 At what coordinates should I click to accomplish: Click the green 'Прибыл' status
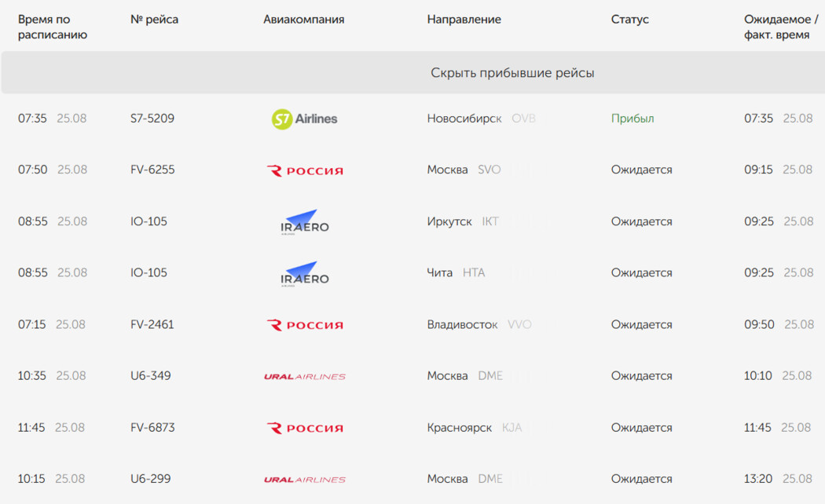pos(632,119)
